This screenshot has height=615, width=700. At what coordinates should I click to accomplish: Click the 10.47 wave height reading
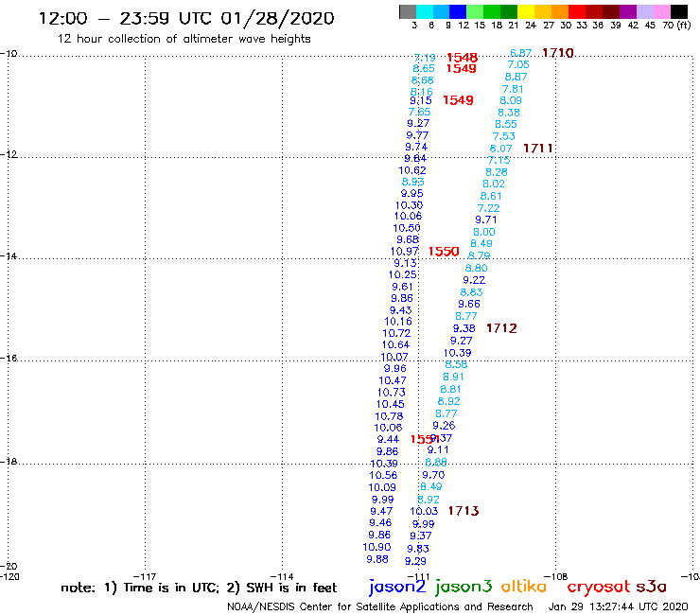393,380
